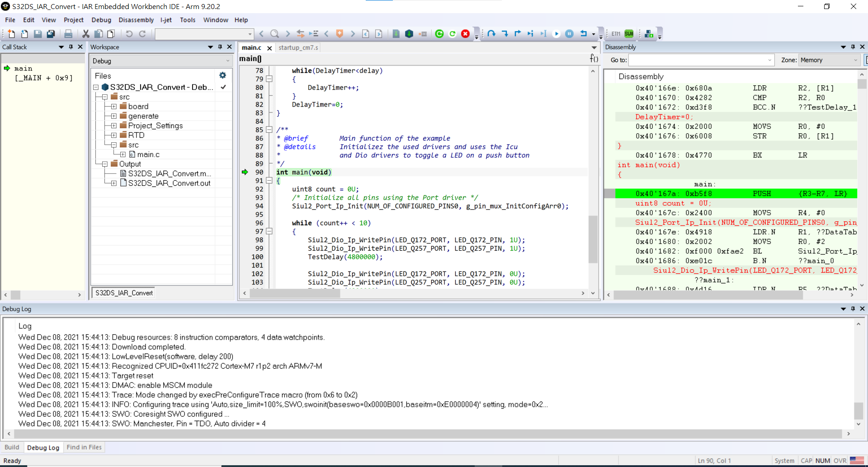Select main.c in the workspace tree
This screenshot has height=467, width=868.
148,154
